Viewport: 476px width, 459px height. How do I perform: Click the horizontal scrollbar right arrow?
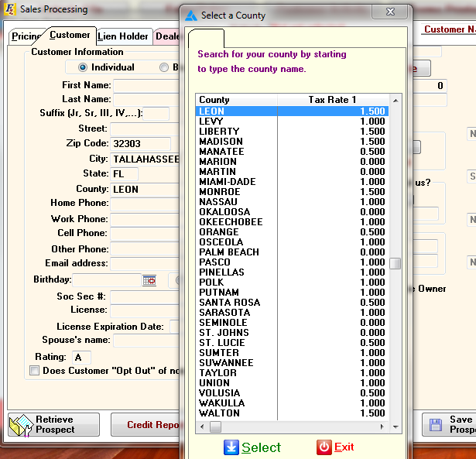[382, 427]
